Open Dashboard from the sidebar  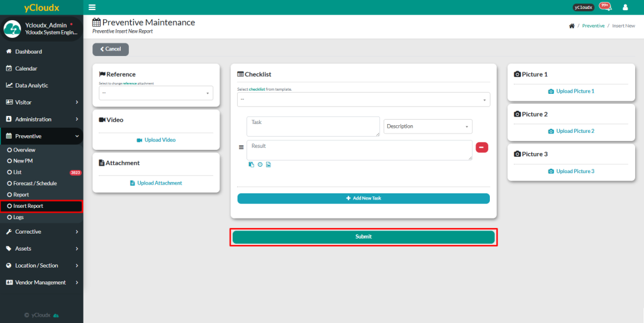[28, 52]
